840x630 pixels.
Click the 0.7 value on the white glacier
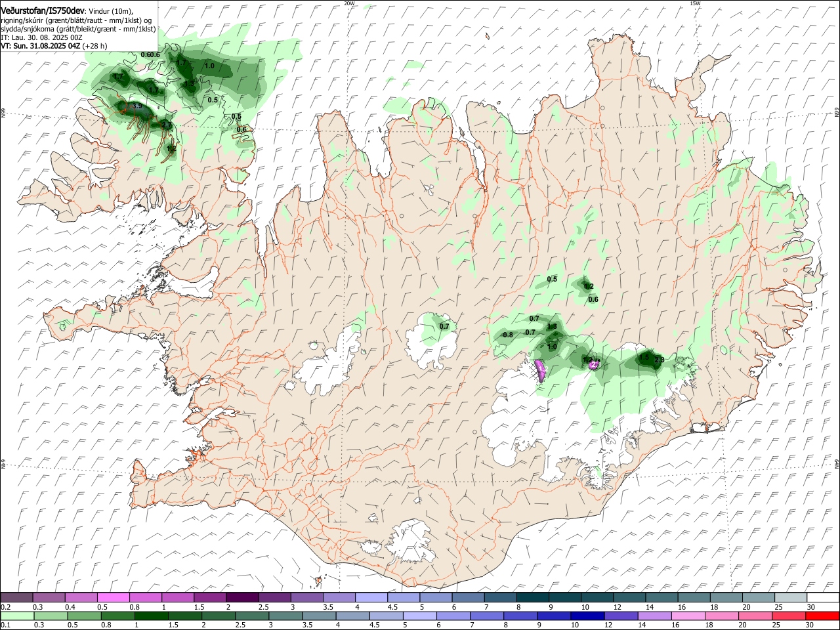click(444, 327)
